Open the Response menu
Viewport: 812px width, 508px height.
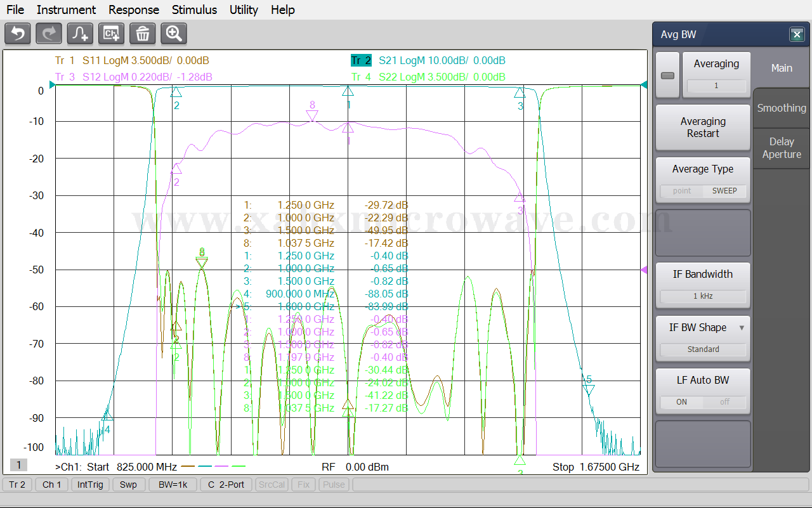click(134, 10)
